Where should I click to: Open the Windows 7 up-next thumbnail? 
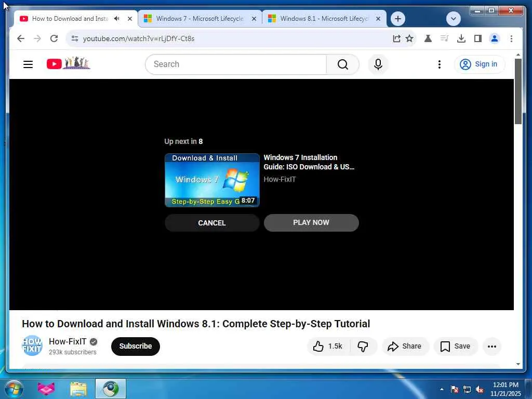point(212,180)
